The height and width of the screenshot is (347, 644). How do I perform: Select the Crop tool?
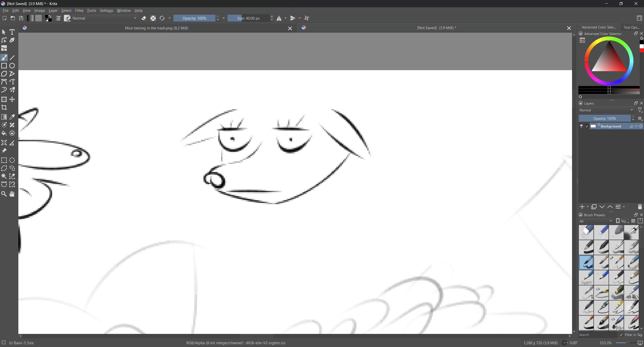point(4,108)
